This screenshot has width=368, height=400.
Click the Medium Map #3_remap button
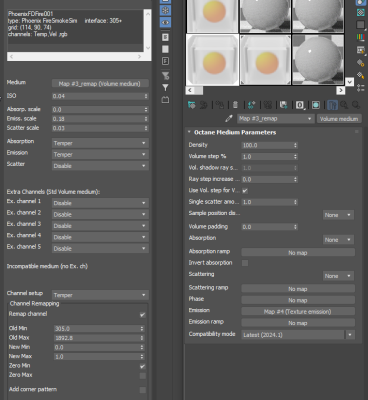point(100,84)
